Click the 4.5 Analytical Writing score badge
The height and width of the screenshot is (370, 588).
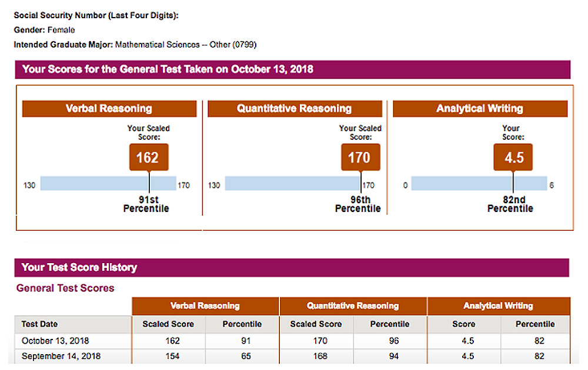(512, 157)
